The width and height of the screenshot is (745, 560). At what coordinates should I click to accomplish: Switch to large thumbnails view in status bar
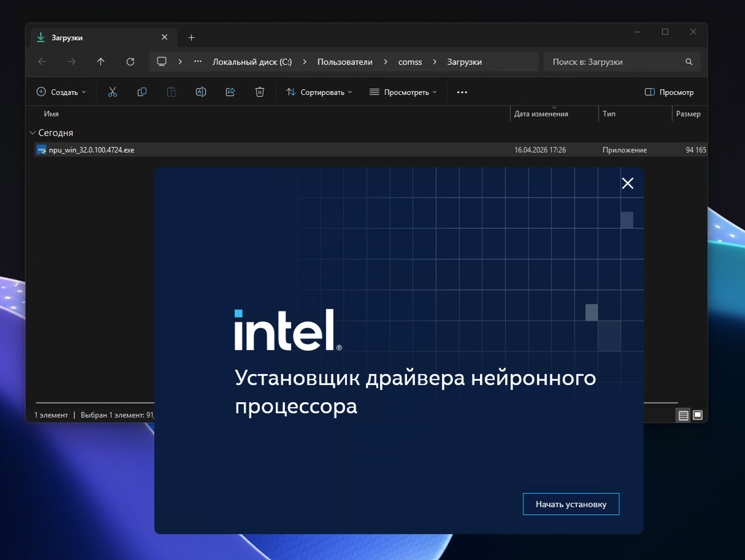point(698,415)
